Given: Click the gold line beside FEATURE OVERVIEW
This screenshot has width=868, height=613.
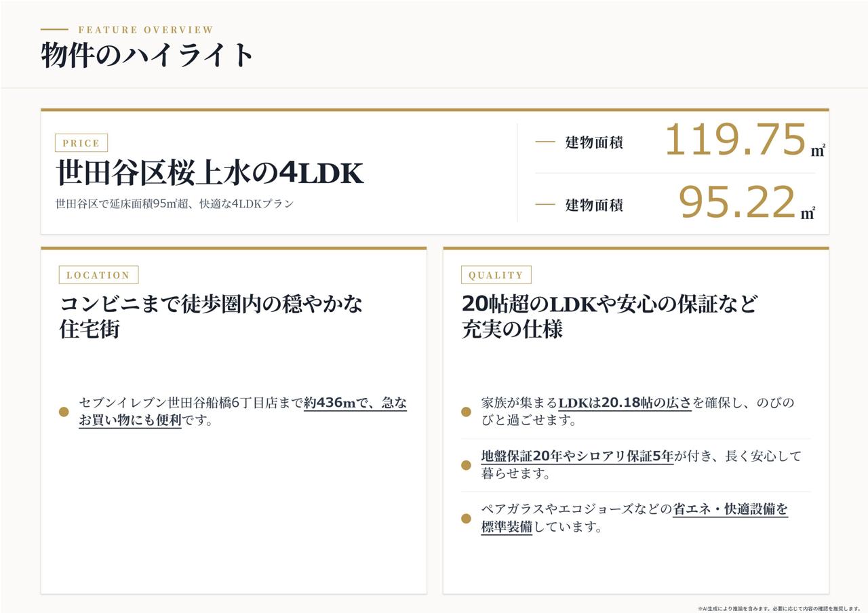Looking at the screenshot, I should click(x=54, y=29).
